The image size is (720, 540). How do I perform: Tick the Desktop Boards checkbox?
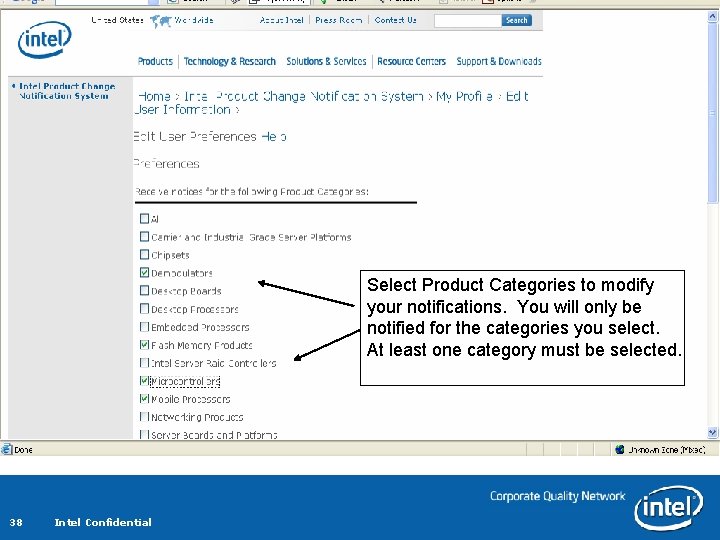(x=145, y=290)
